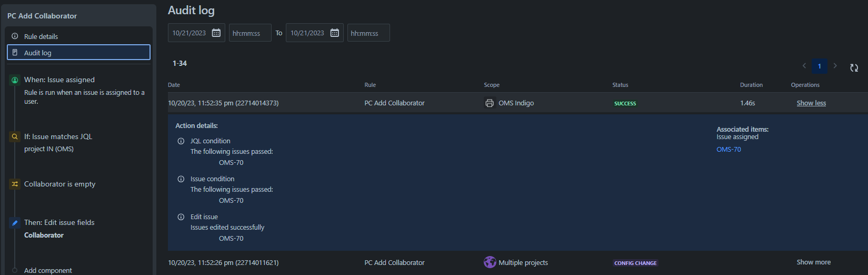
Task: Go to next page arrow
Action: [835, 66]
